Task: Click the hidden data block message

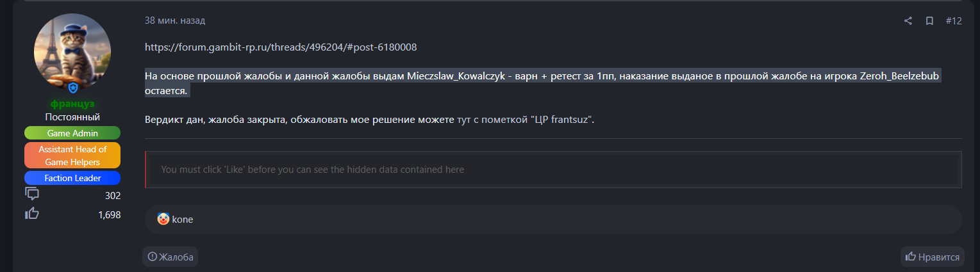Action: click(313, 170)
